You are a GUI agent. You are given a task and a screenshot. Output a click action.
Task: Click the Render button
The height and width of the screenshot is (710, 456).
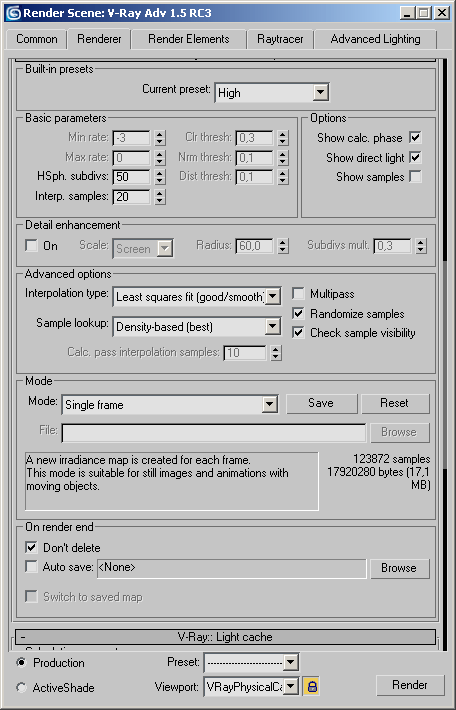[410, 685]
